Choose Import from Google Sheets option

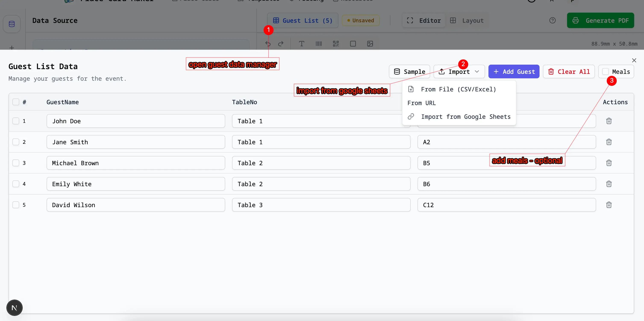[466, 116]
